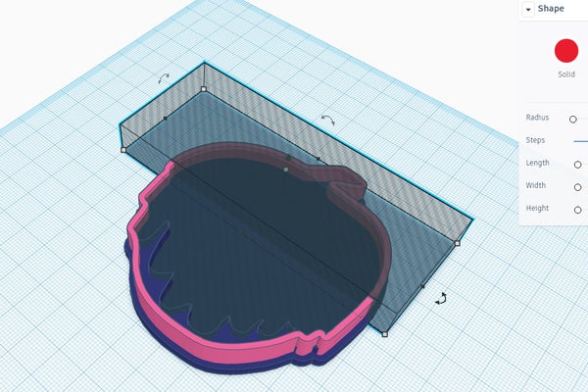Viewport: 588px width, 392px height.
Task: Select the rightmost white corner handle
Action: click(x=457, y=243)
